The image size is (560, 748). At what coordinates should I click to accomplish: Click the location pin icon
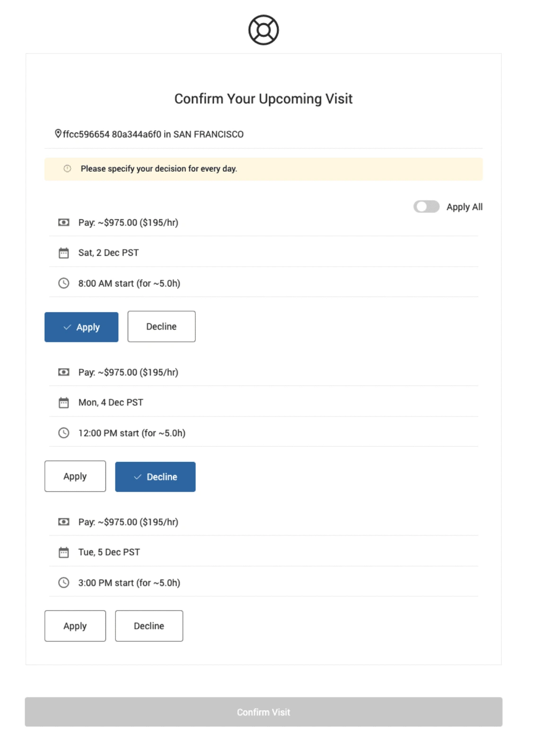pyautogui.click(x=58, y=134)
